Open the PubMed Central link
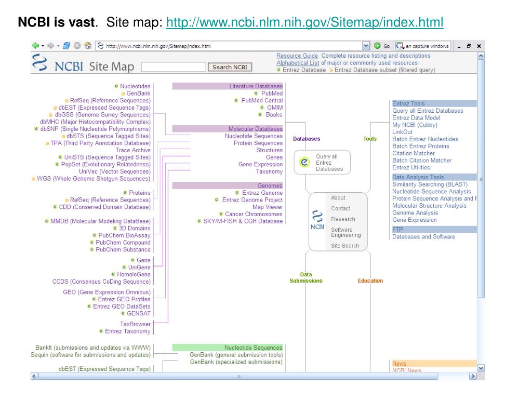This screenshot has height=399, width=532. 262,100
